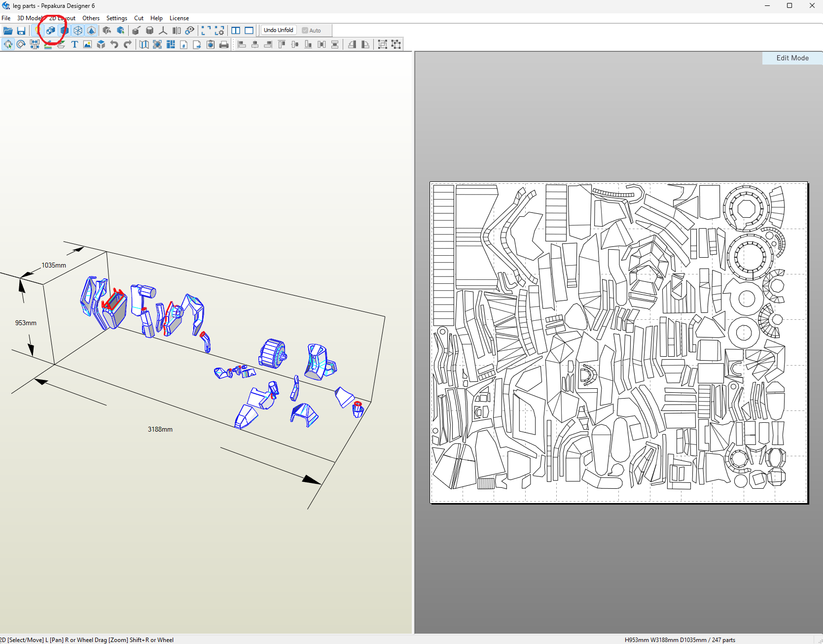Toggle the light bulb lighting icon
Screen dimensions: 823x644
(x=37, y=31)
